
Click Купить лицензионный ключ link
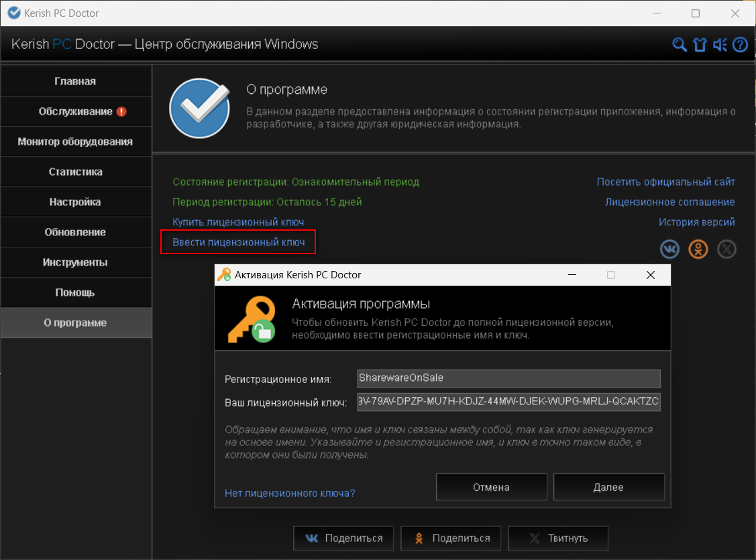tap(238, 222)
